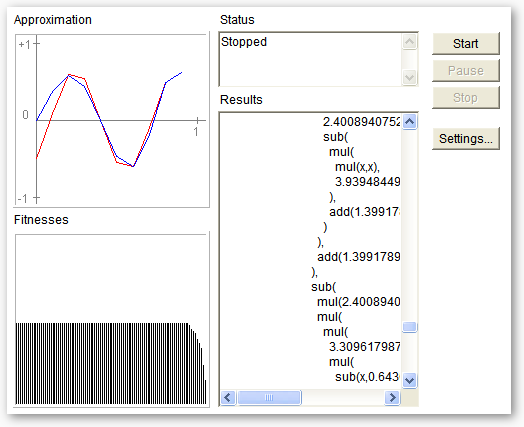This screenshot has width=524, height=427.
Task: Open the Settings... dialog
Action: [466, 138]
